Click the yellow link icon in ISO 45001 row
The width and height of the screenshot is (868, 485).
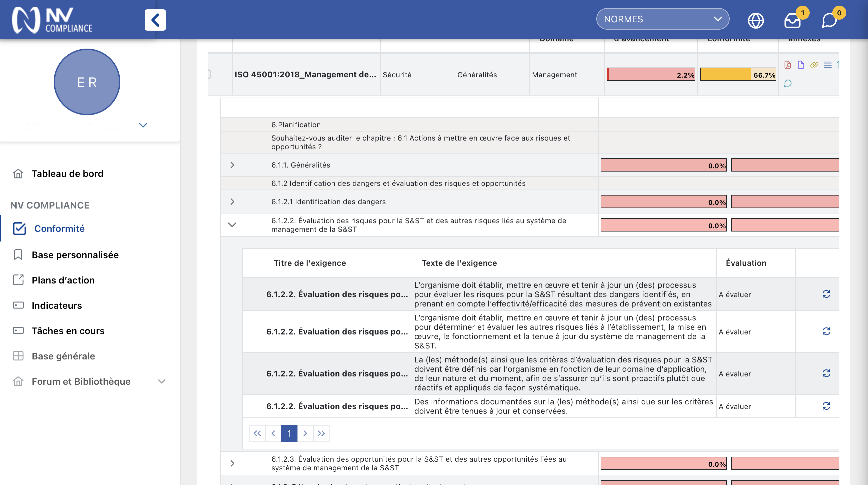coord(814,65)
